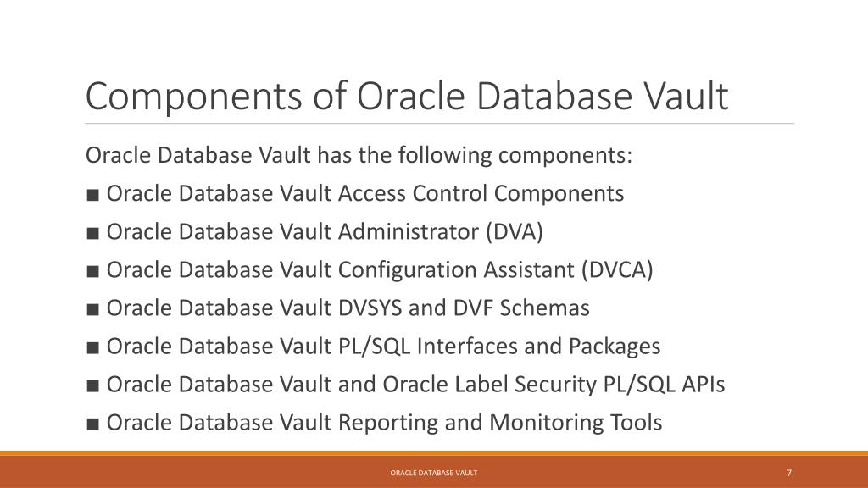
Task: Select the Oracle Label Security PL/SQL APIs line
Action: pos(415,385)
